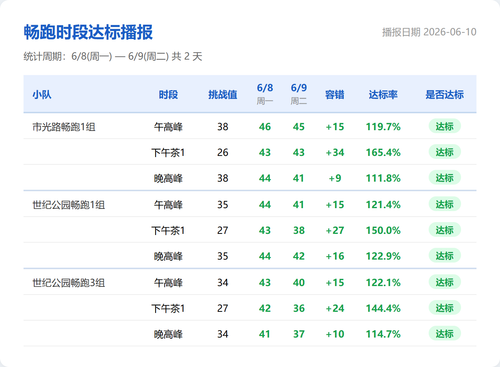Click 容错 value +24
Screen dimensions: 500x367
pos(335,308)
